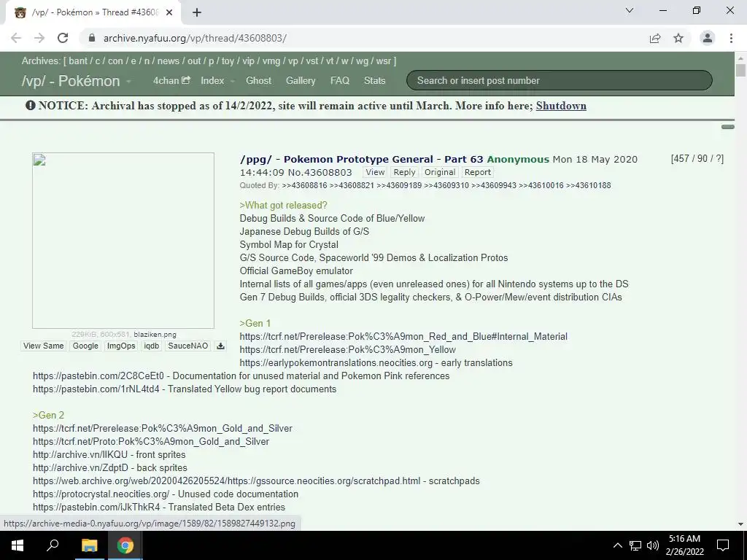Open the 4chan external link
Viewport: 747px width, 560px height.
click(x=171, y=80)
